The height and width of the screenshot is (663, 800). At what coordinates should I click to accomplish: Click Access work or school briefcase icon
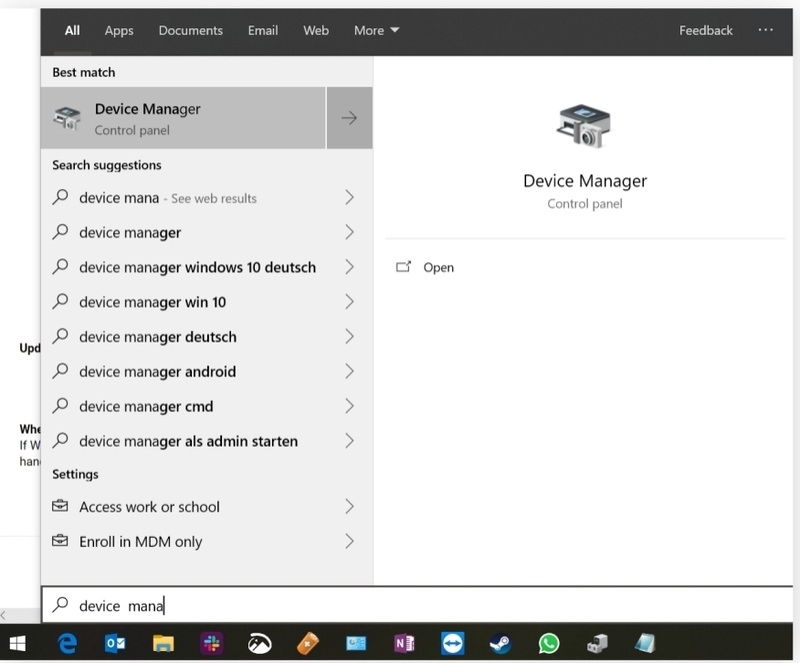(60, 506)
